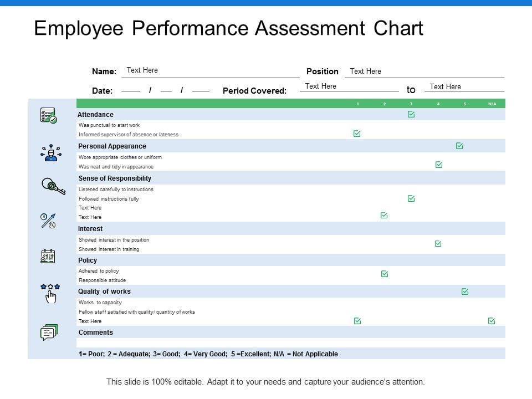Select the Policy calendar icon

48,255
